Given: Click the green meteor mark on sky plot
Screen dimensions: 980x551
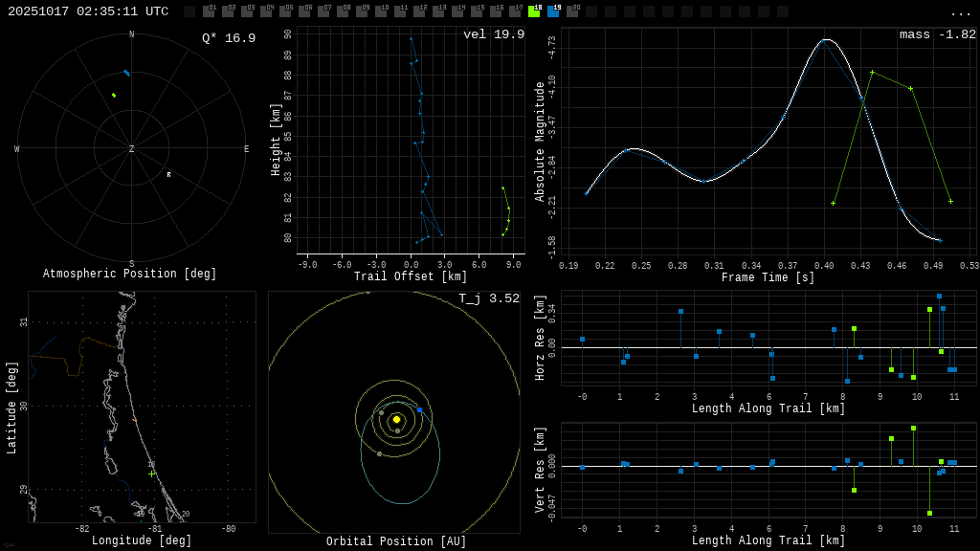Looking at the screenshot, I should (114, 95).
